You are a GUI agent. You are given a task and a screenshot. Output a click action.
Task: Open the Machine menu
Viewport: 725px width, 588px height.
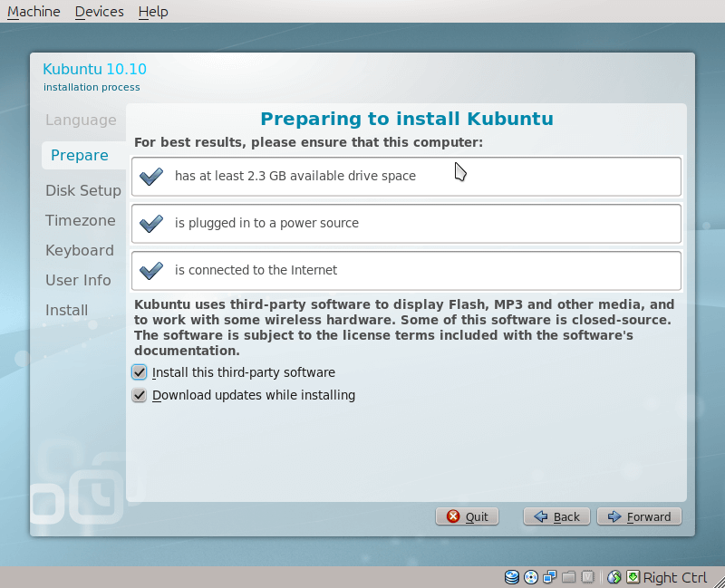(34, 12)
